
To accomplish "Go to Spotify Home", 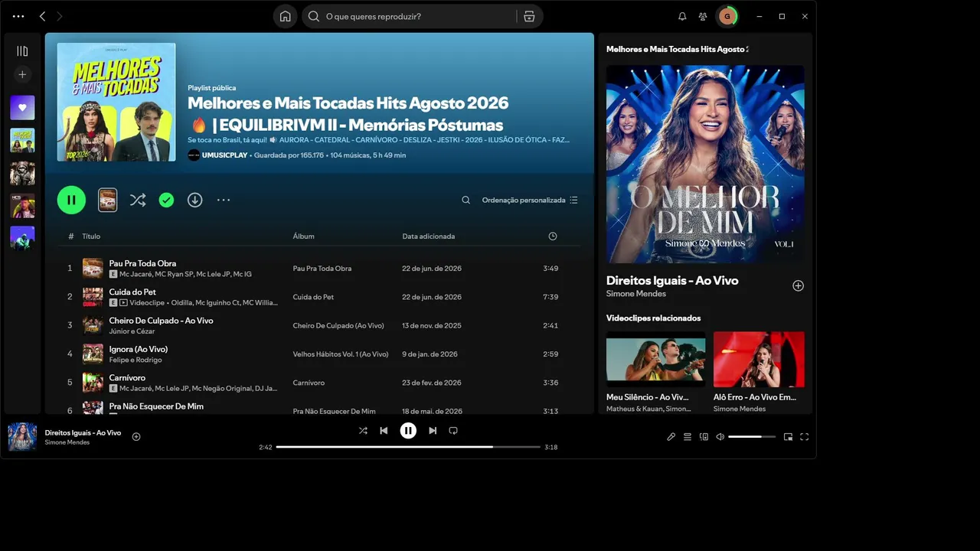I will pyautogui.click(x=285, y=16).
